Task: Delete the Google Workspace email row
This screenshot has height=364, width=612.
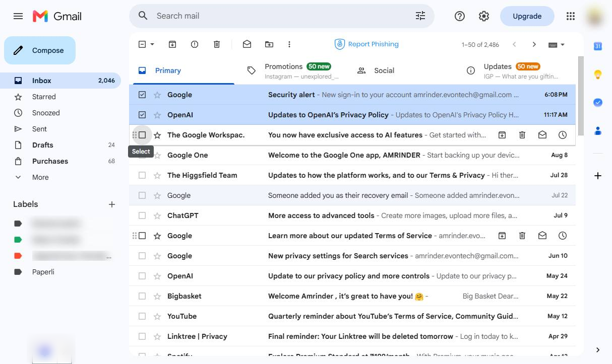Action: point(522,135)
